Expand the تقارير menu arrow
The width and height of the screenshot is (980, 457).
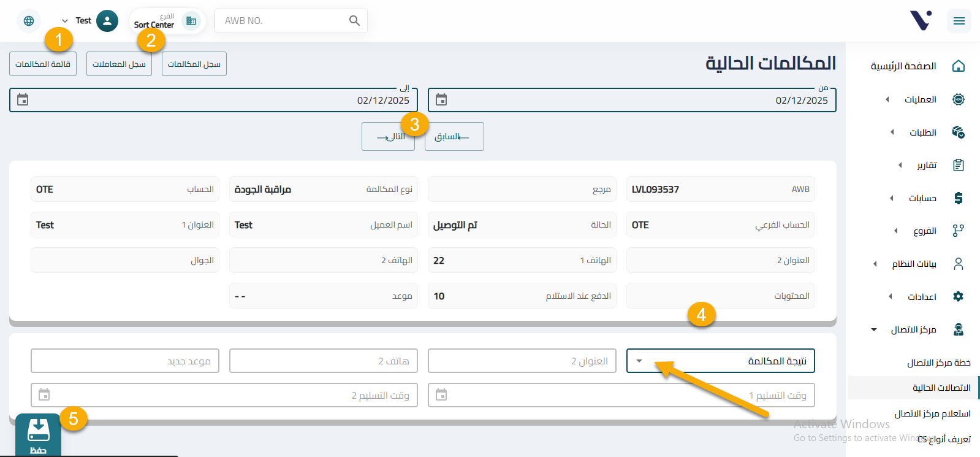[x=900, y=165]
